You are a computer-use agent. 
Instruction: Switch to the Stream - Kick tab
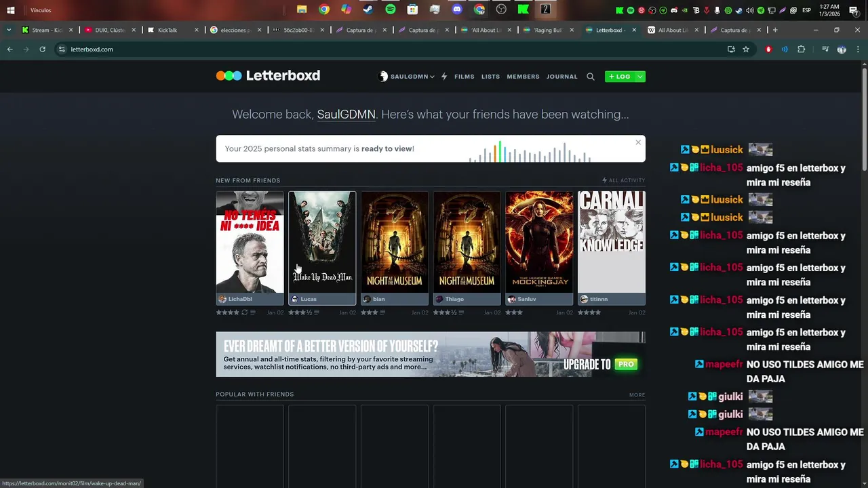click(47, 30)
